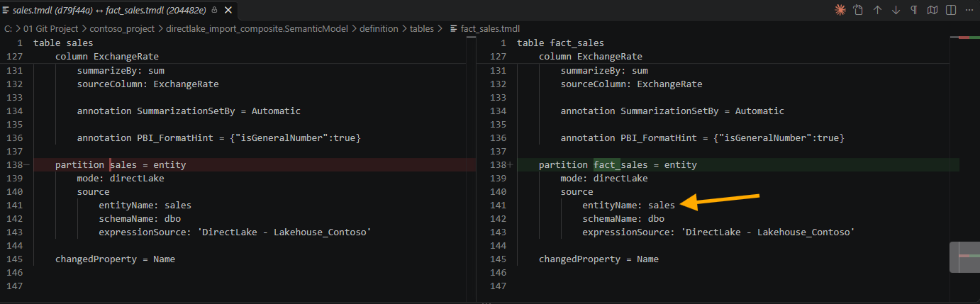980x304 pixels.
Task: Click the split editor icon
Action: 950,10
